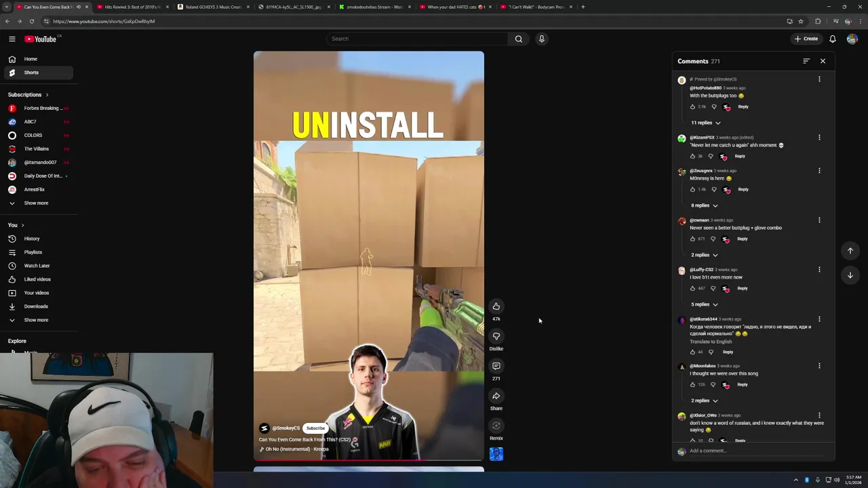Subscribe to @SmokeyCS
The height and width of the screenshot is (488, 868).
point(315,428)
